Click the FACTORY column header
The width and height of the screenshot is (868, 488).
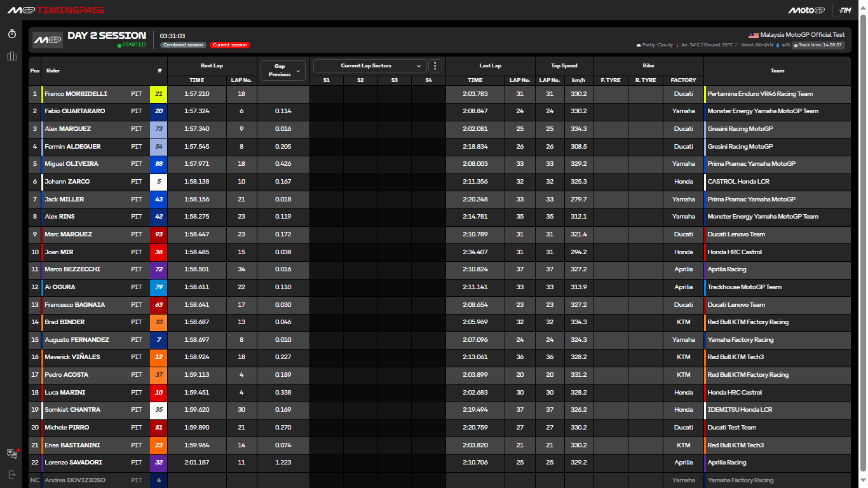tap(683, 80)
